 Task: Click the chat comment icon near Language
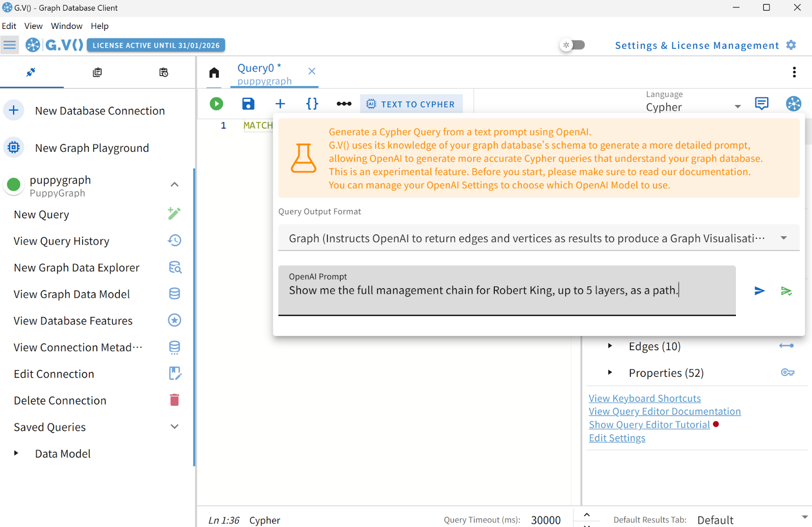click(x=762, y=103)
